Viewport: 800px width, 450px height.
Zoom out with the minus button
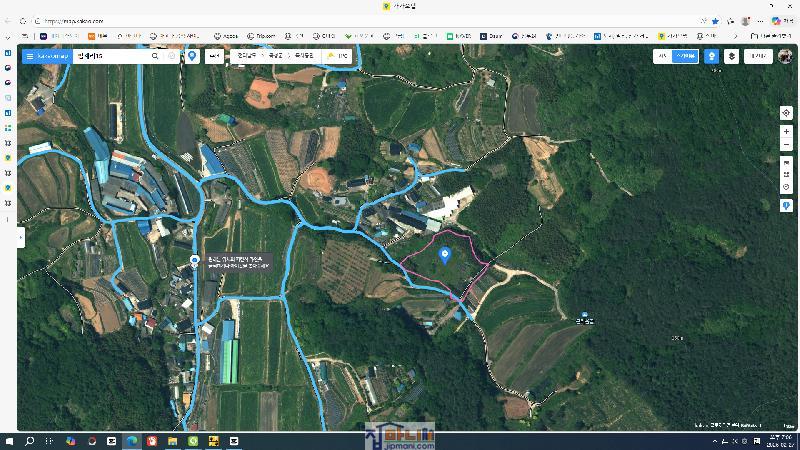point(787,145)
